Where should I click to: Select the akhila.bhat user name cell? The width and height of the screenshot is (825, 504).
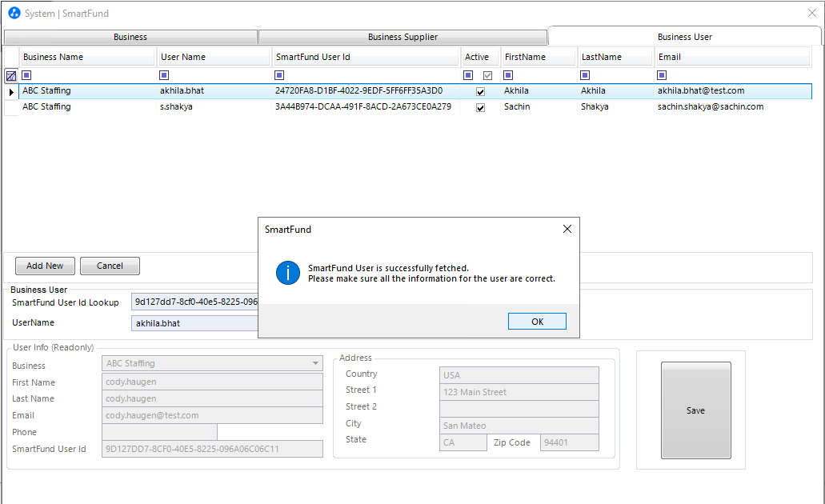coord(214,91)
